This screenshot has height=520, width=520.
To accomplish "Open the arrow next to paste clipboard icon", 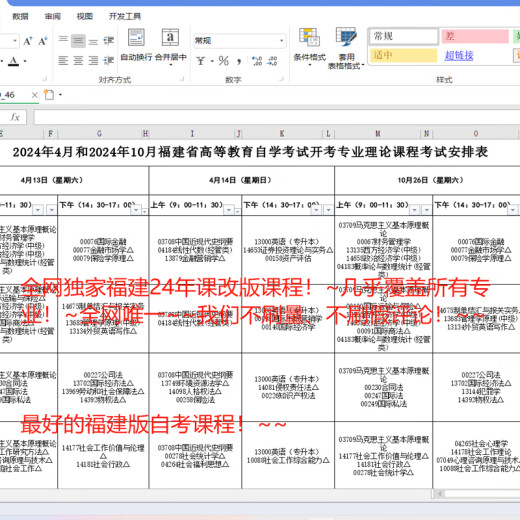I will point(60,95).
